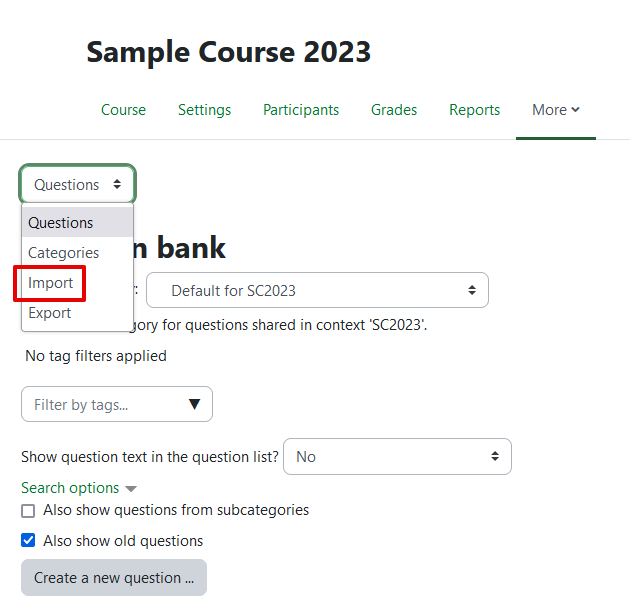Click the Questions dropdown selector box
The height and width of the screenshot is (611, 630).
pos(77,185)
